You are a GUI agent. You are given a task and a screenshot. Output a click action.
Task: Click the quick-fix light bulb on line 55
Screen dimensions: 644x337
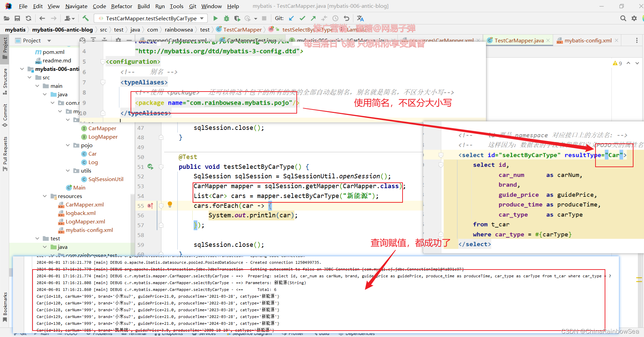pos(170,204)
